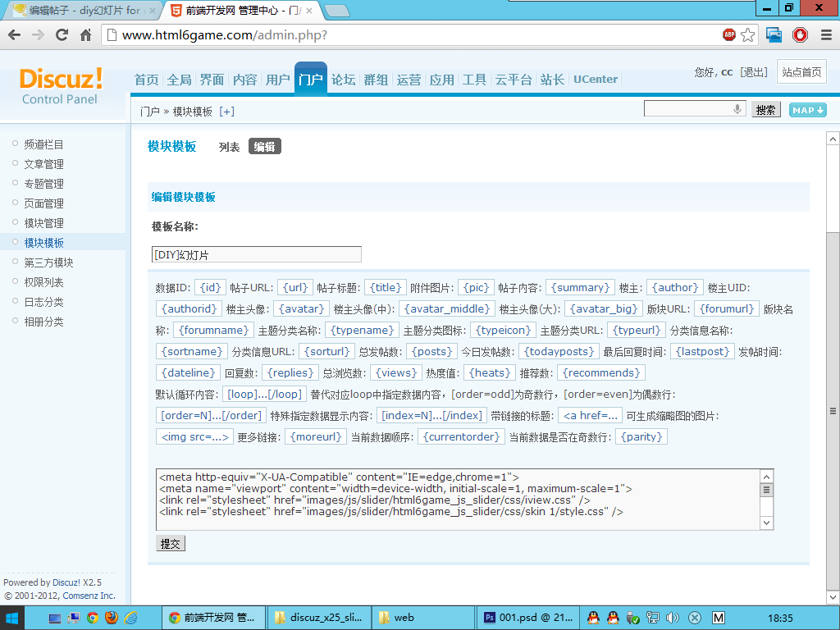
Task: Open the 内容 top menu
Action: [x=244, y=80]
